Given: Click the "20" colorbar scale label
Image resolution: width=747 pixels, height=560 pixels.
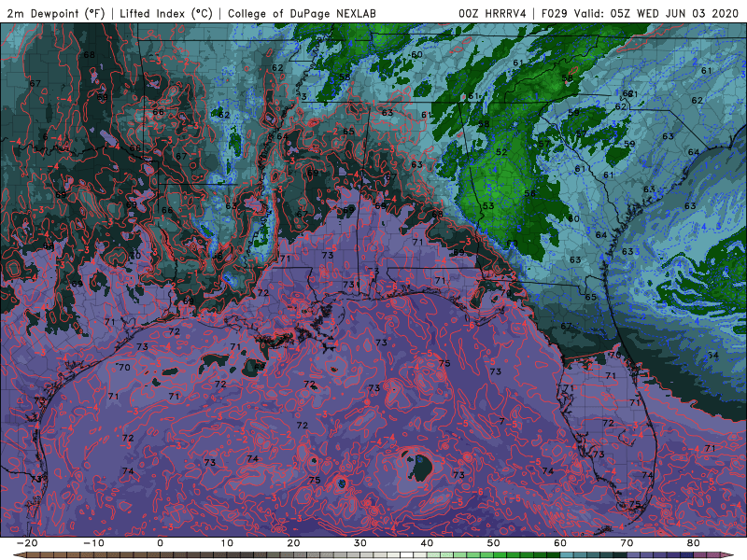Looking at the screenshot, I should pyautogui.click(x=293, y=543).
